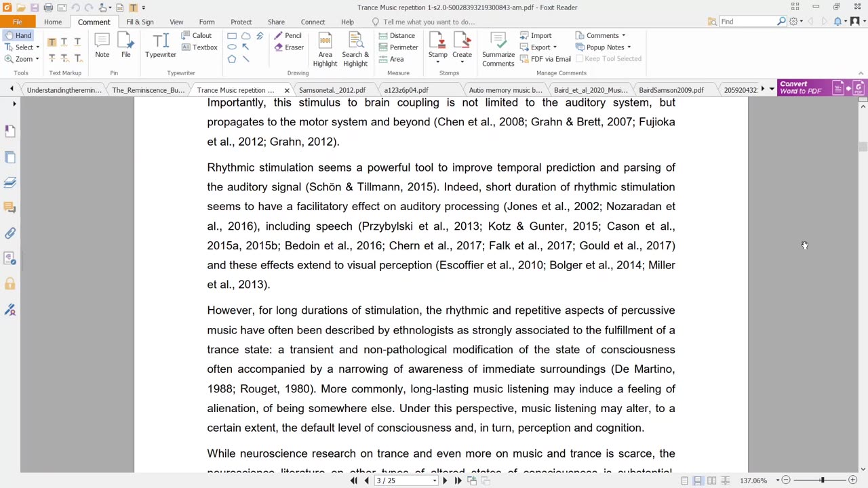Go to previous page
This screenshot has width=868, height=488.
(x=367, y=481)
